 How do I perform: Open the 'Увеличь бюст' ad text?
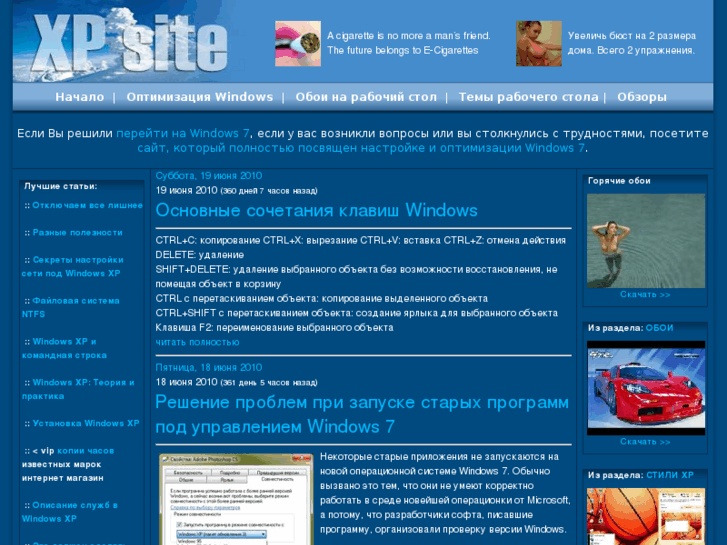tap(631, 43)
